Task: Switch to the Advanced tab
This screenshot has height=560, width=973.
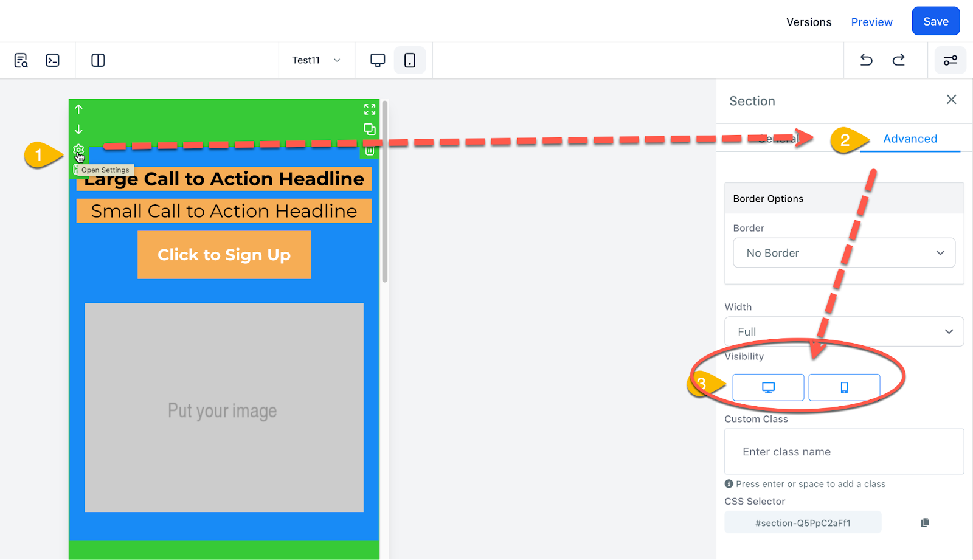Action: point(910,139)
